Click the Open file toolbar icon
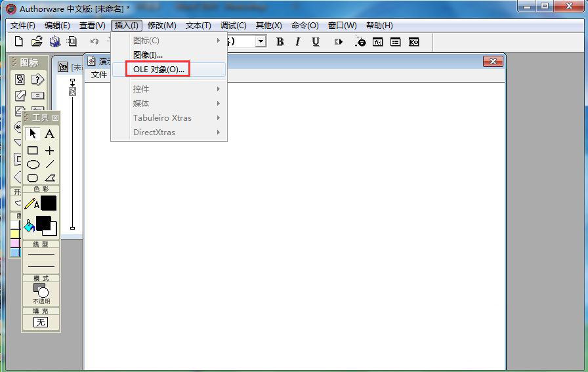Image resolution: width=588 pixels, height=372 pixels. coord(37,41)
